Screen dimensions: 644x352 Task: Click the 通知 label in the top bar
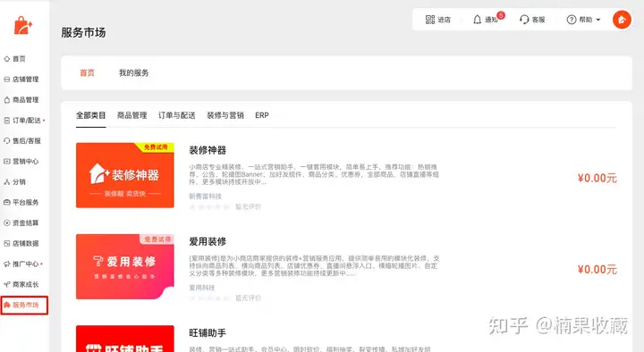(x=491, y=20)
